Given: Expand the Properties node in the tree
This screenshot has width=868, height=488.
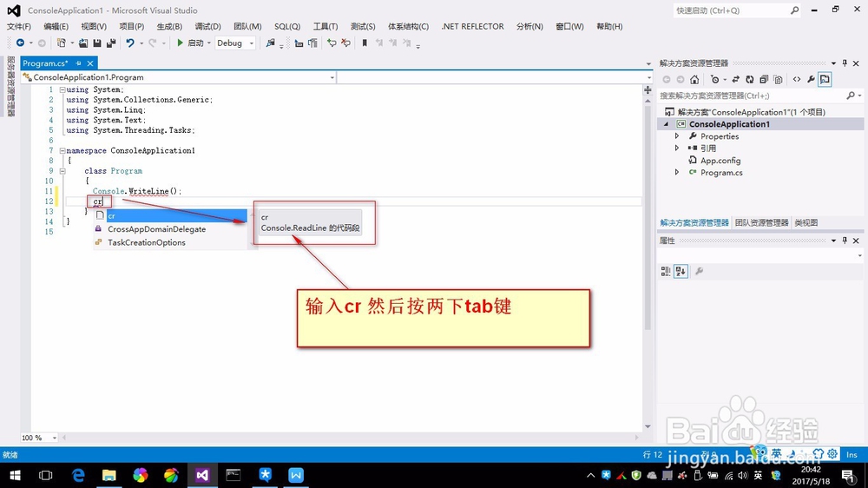Looking at the screenshot, I should 676,136.
